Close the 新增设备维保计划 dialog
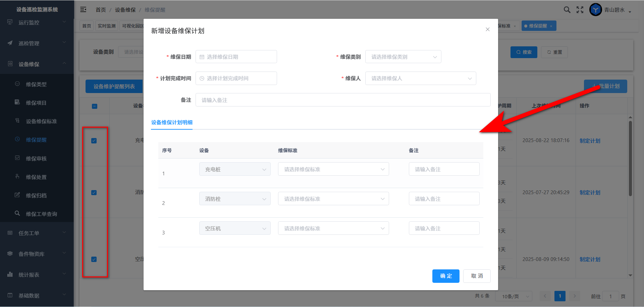This screenshot has height=307, width=644. (488, 30)
